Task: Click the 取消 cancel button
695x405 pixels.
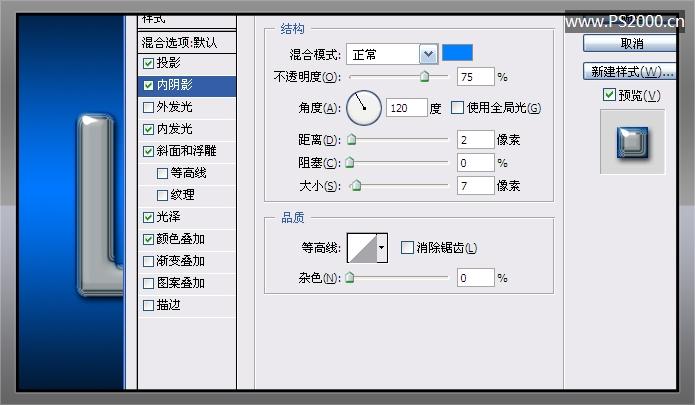Action: click(630, 43)
